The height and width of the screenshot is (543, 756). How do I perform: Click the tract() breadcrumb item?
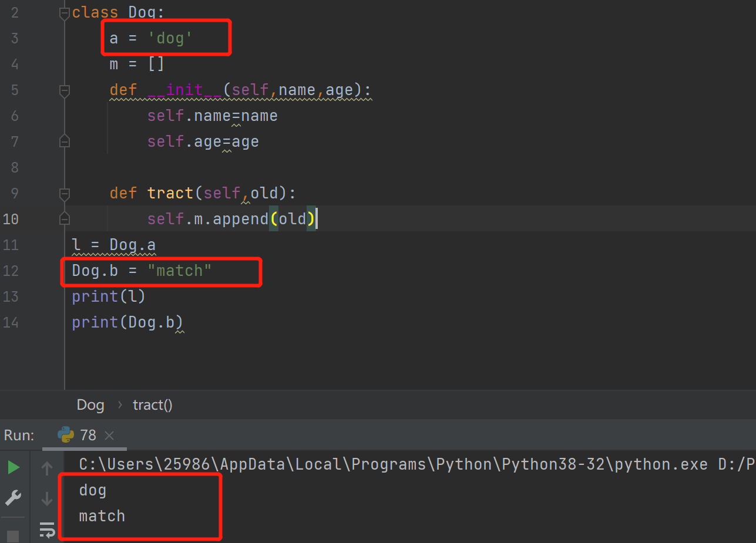pyautogui.click(x=152, y=404)
